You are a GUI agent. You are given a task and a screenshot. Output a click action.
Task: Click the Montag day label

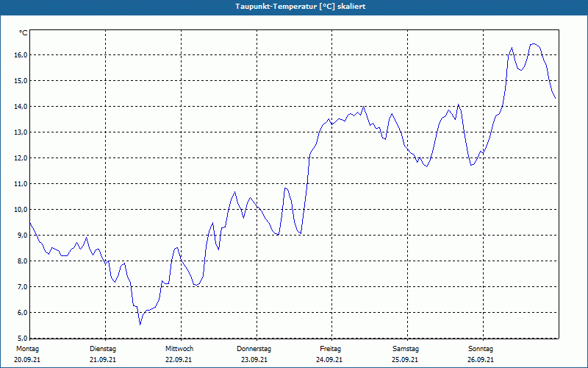point(27,349)
